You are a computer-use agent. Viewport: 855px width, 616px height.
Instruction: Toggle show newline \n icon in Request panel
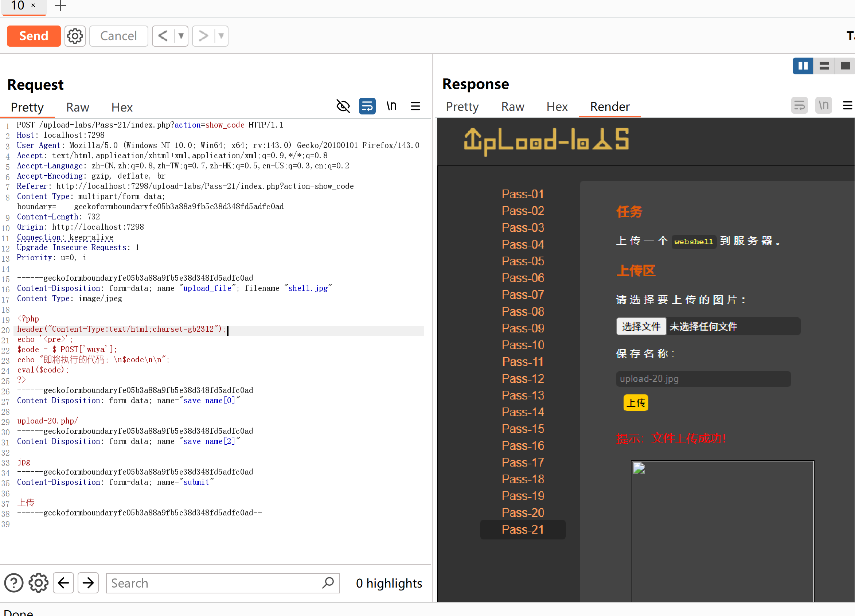pyautogui.click(x=391, y=106)
